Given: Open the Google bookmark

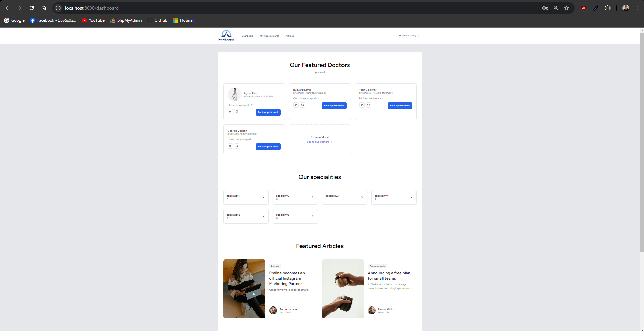Looking at the screenshot, I should [14, 20].
